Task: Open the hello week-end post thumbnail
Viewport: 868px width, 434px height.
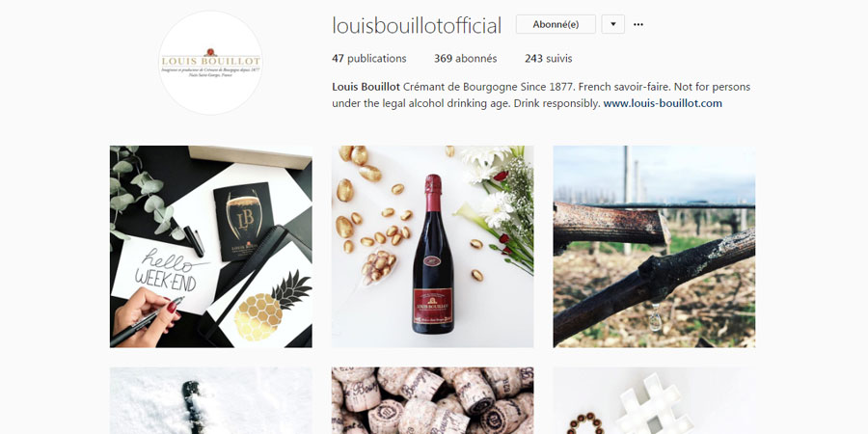Action: pos(211,246)
